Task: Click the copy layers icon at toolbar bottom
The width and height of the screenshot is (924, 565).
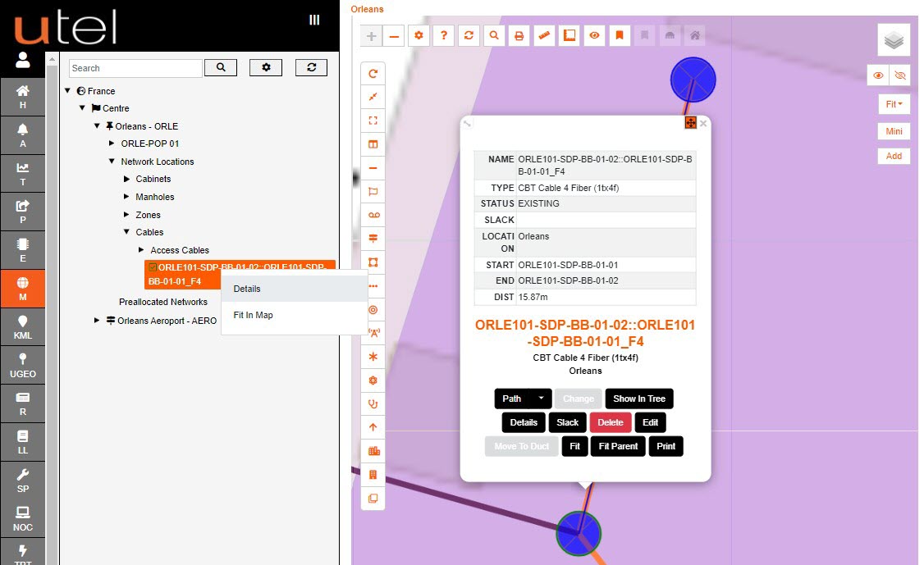Action: point(373,499)
